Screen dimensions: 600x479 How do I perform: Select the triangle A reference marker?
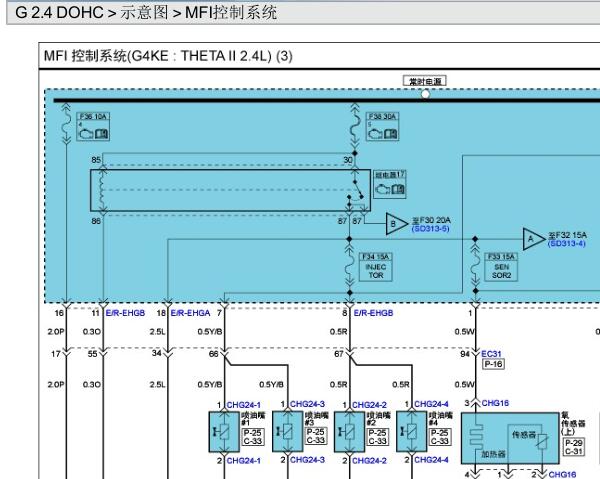click(534, 239)
